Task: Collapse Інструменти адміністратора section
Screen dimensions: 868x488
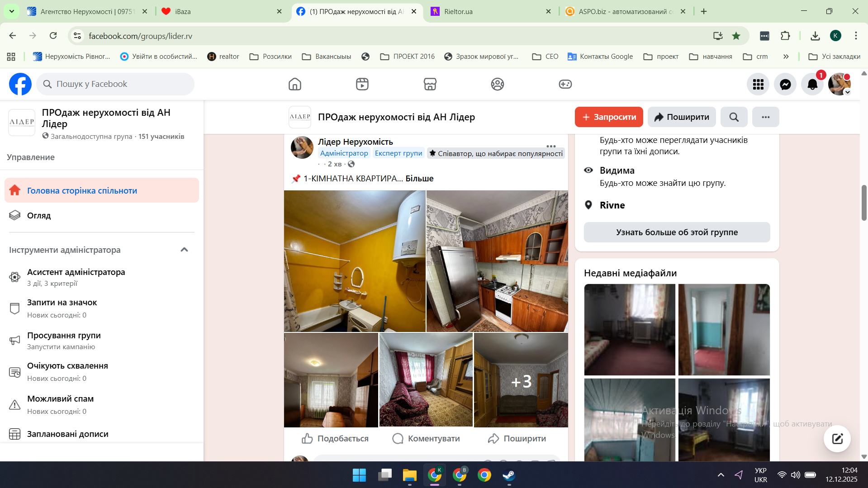Action: (184, 250)
